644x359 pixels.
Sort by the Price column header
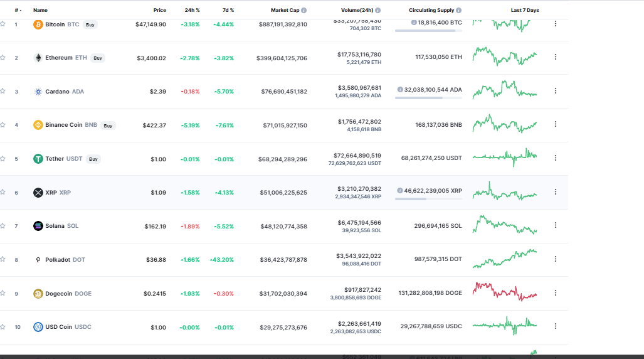[x=160, y=10]
